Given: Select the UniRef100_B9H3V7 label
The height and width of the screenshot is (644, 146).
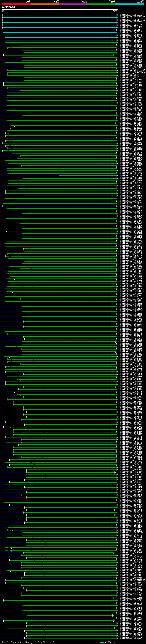Looking at the screenshot, I should point(131,80).
